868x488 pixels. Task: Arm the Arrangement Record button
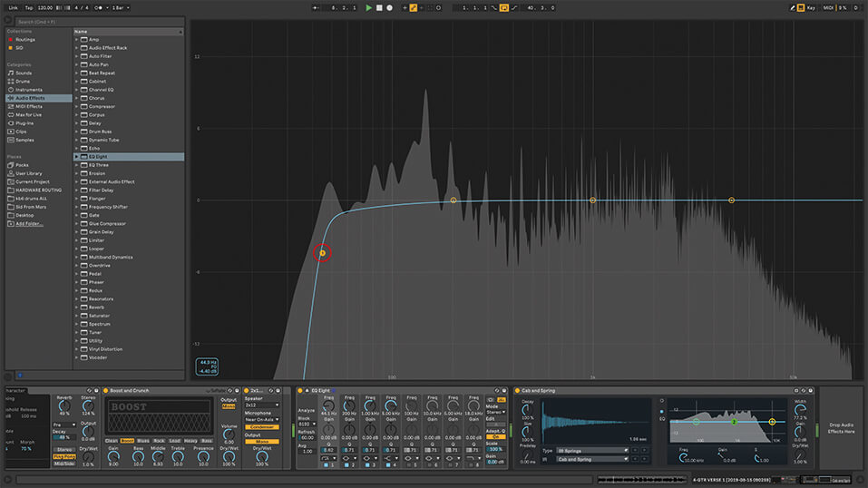(x=390, y=8)
